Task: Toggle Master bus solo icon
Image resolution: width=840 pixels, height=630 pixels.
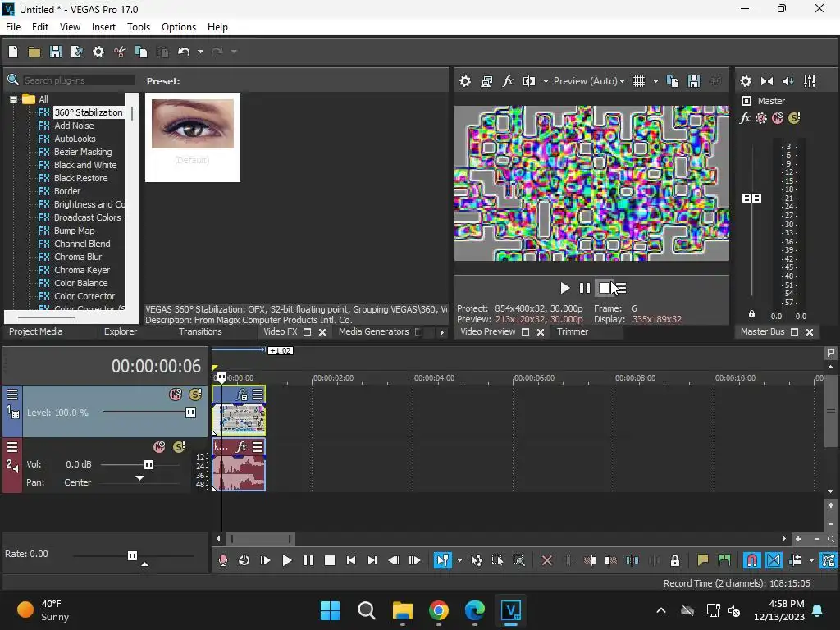Action: point(794,118)
